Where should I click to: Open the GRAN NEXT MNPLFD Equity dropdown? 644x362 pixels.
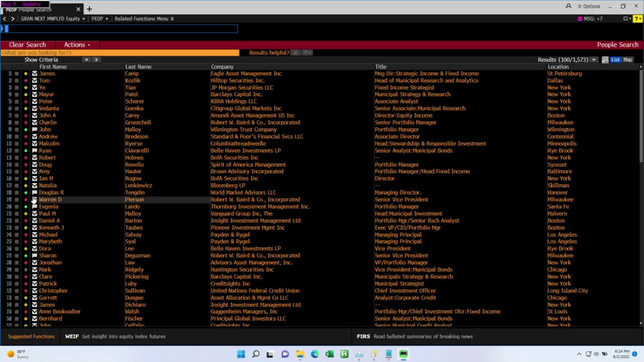coord(52,19)
